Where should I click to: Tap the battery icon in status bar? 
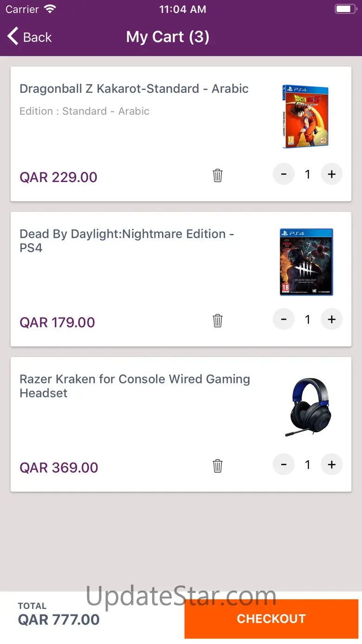(x=345, y=9)
